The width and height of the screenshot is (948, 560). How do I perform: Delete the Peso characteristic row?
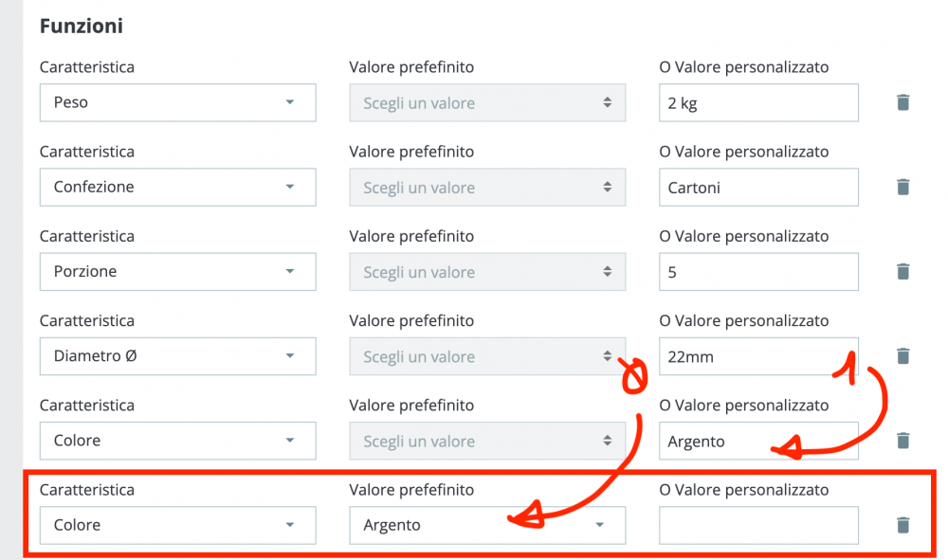902,102
